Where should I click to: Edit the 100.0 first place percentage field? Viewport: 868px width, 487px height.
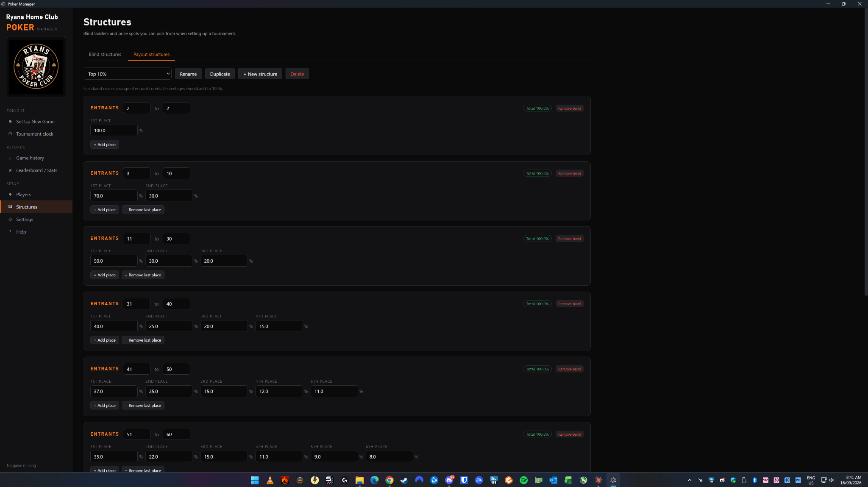point(114,131)
